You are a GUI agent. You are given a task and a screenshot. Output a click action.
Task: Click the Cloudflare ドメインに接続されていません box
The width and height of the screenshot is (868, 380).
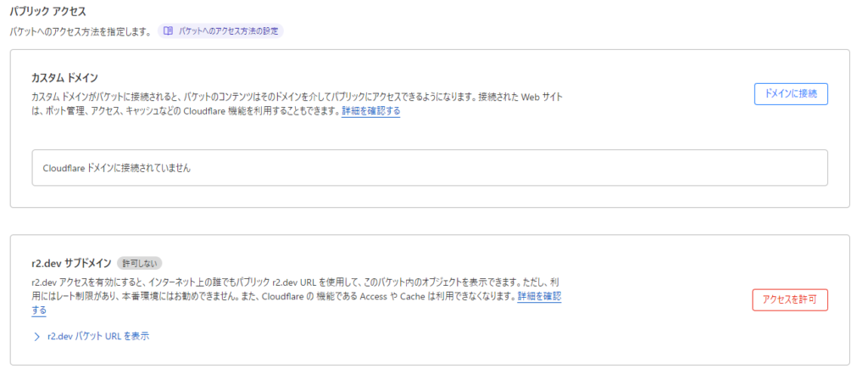[429, 168]
